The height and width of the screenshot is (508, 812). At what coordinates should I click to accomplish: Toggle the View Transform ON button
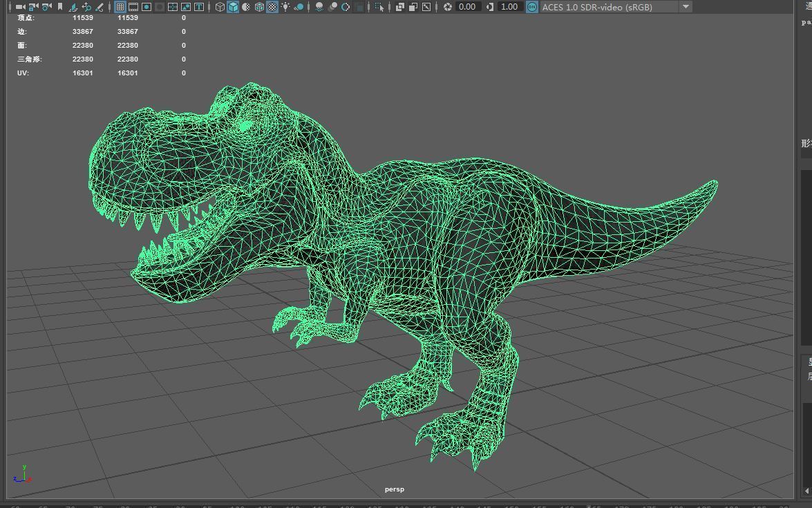point(532,7)
